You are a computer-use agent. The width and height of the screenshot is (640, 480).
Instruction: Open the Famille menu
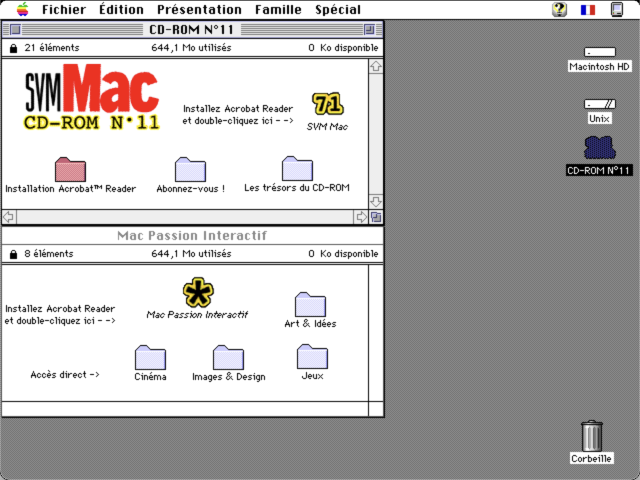[x=278, y=9]
